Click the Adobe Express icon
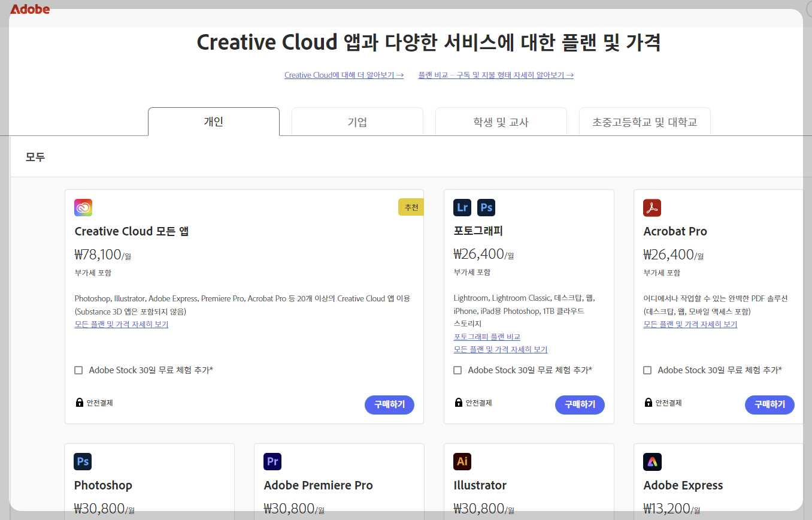 tap(652, 461)
